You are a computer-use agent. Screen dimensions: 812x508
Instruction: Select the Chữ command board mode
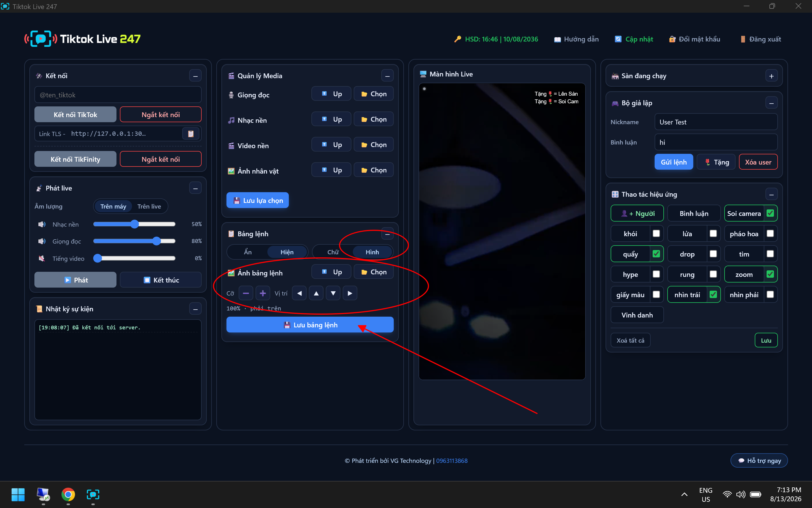pos(333,252)
